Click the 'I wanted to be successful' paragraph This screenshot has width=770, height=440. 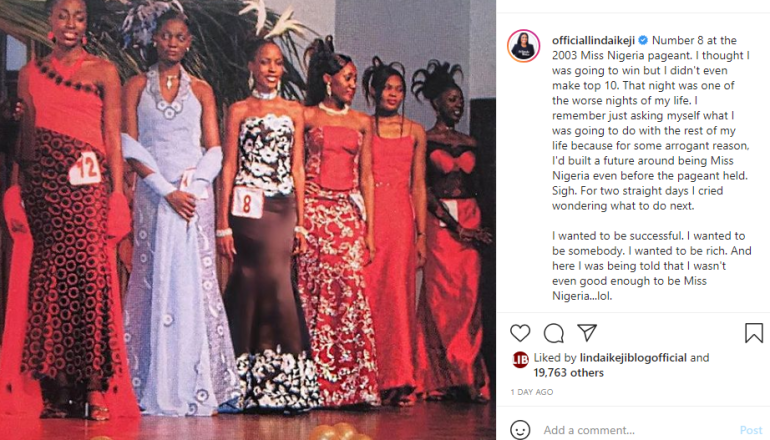[652, 266]
